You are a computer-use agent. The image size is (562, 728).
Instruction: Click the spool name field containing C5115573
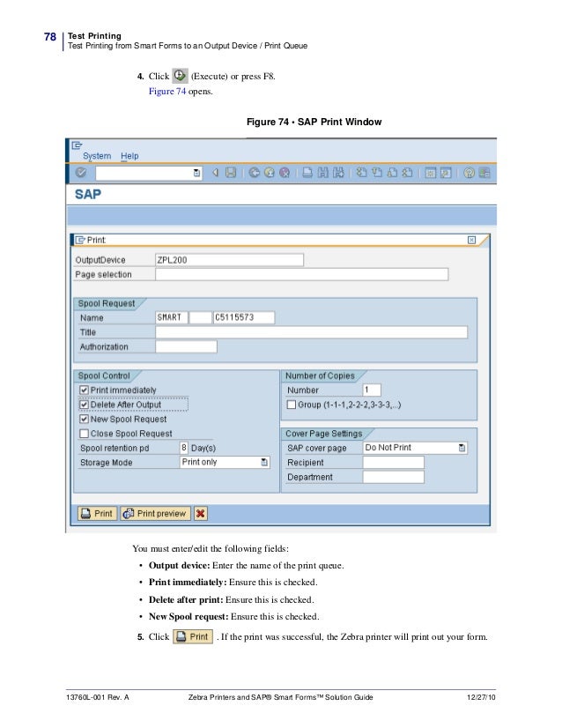(244, 317)
